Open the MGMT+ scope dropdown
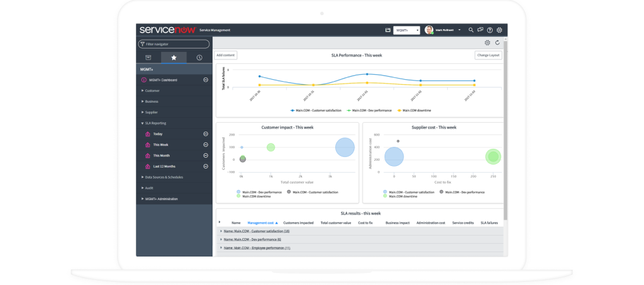This screenshot has width=644, height=285. coord(407,30)
